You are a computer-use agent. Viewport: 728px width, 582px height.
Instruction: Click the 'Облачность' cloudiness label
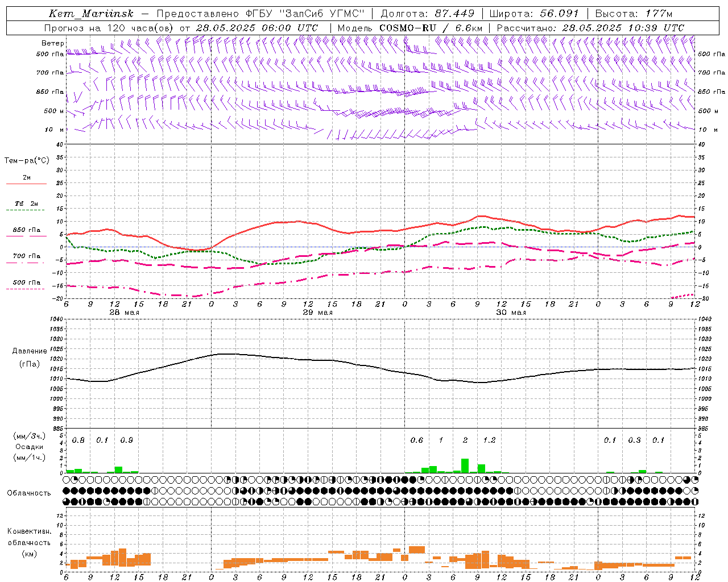(x=29, y=493)
